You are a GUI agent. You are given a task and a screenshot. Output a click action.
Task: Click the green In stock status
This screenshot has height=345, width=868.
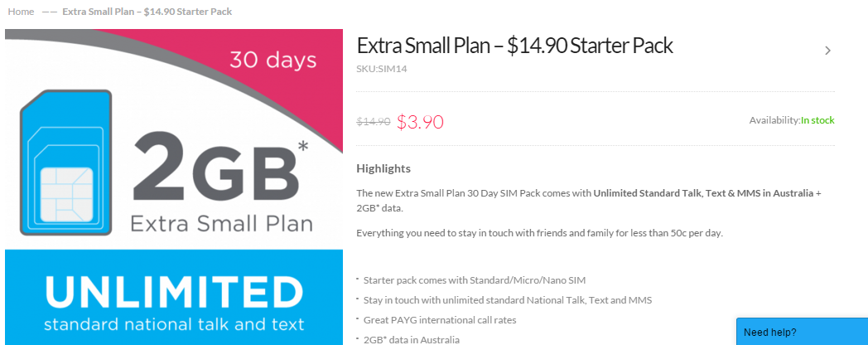pyautogui.click(x=817, y=120)
